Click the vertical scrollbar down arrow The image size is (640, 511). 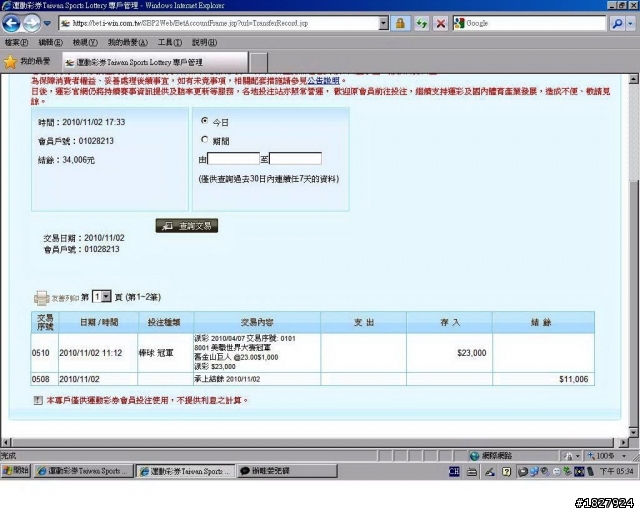coord(633,432)
